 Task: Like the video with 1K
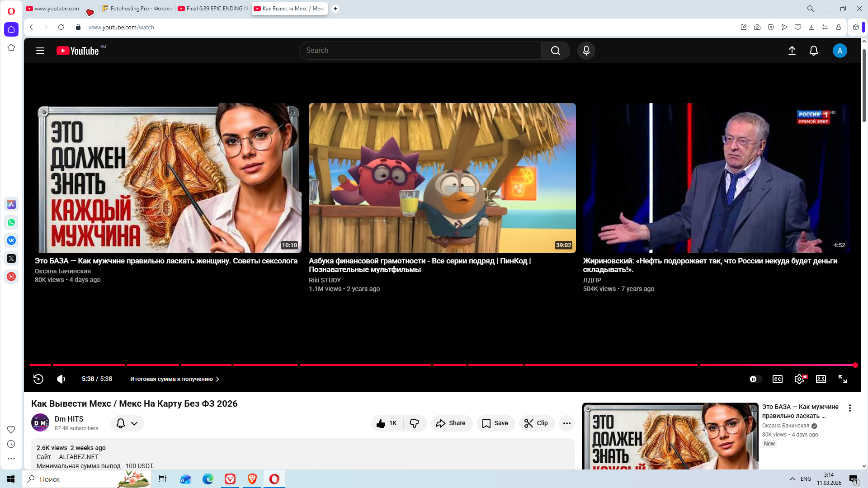(387, 423)
